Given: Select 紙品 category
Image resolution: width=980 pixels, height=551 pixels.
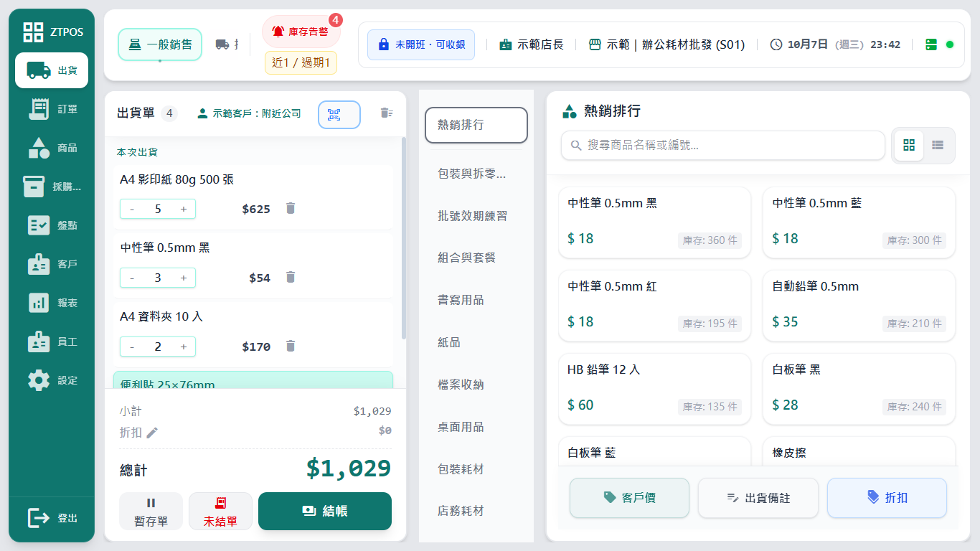Looking at the screenshot, I should point(476,342).
